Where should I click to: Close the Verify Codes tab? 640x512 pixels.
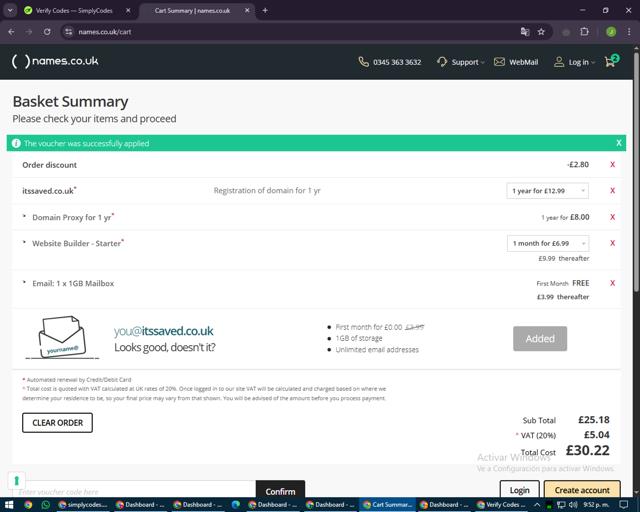128,11
